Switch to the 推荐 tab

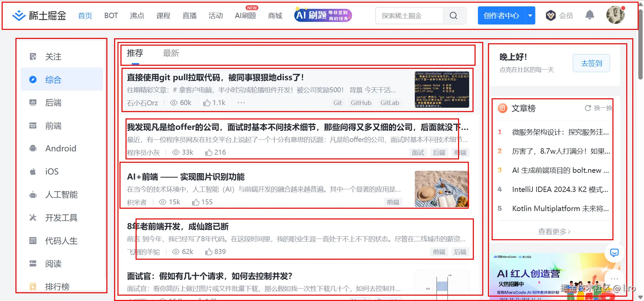point(135,53)
